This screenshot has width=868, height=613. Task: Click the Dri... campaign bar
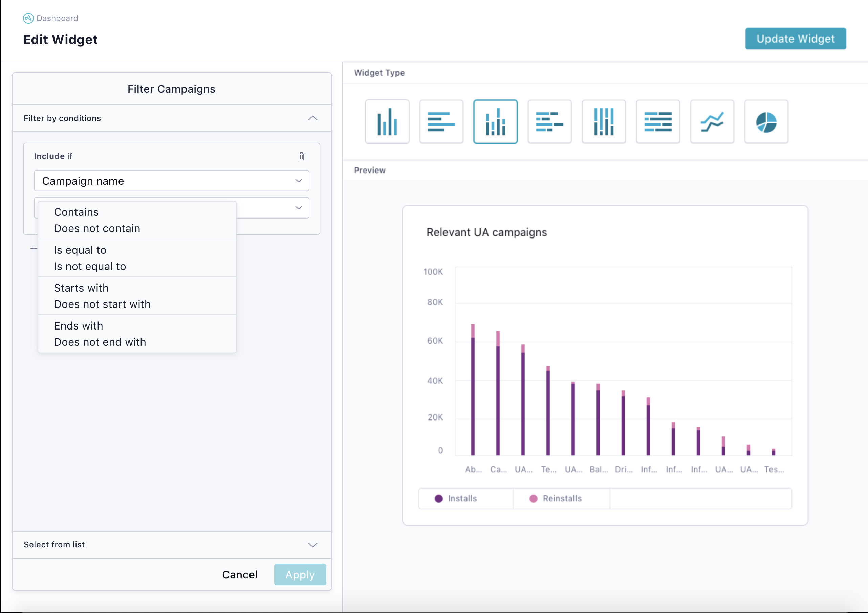[623, 423]
